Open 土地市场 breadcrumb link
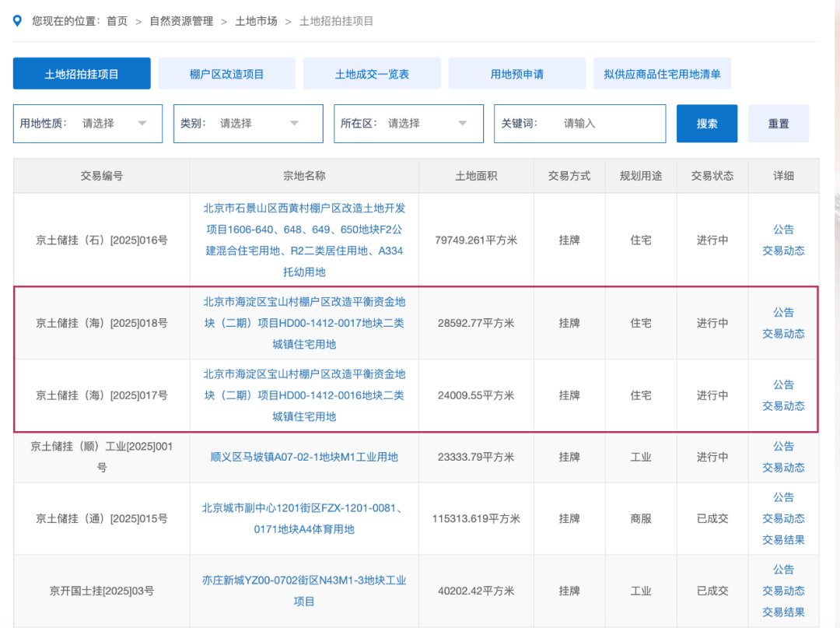Viewport: 840px width, 628px height. (256, 21)
